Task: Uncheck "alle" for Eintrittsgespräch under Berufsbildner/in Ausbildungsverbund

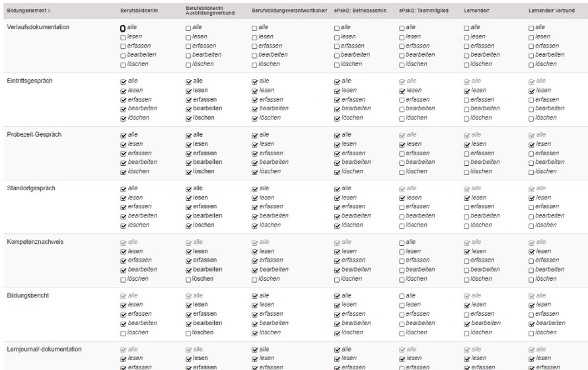Action: (x=189, y=82)
